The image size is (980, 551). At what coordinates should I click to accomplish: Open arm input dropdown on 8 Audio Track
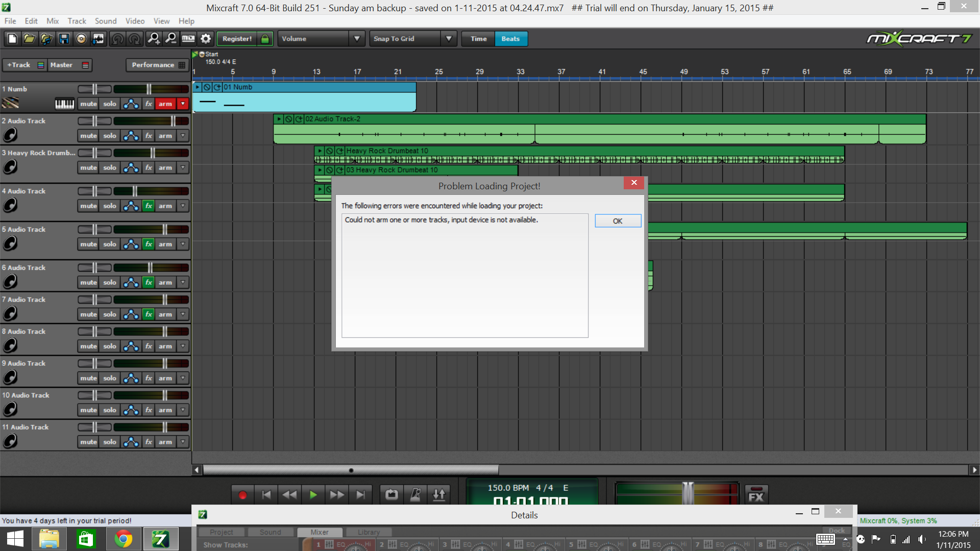click(183, 346)
